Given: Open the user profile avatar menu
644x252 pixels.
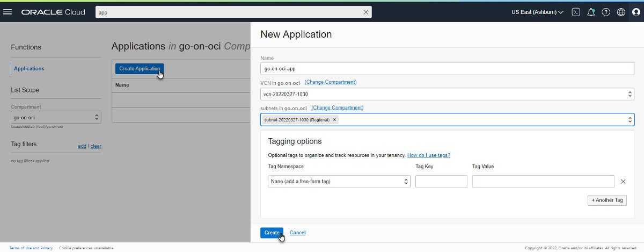Looking at the screenshot, I should [x=635, y=12].
